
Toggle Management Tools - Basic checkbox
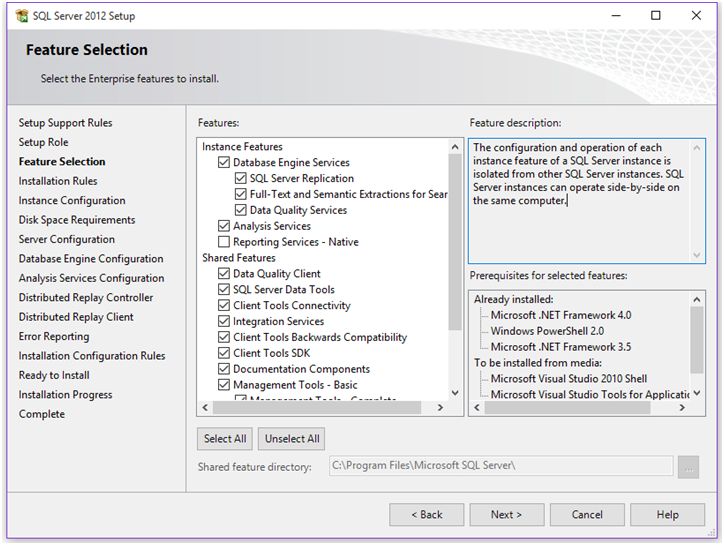tap(224, 385)
